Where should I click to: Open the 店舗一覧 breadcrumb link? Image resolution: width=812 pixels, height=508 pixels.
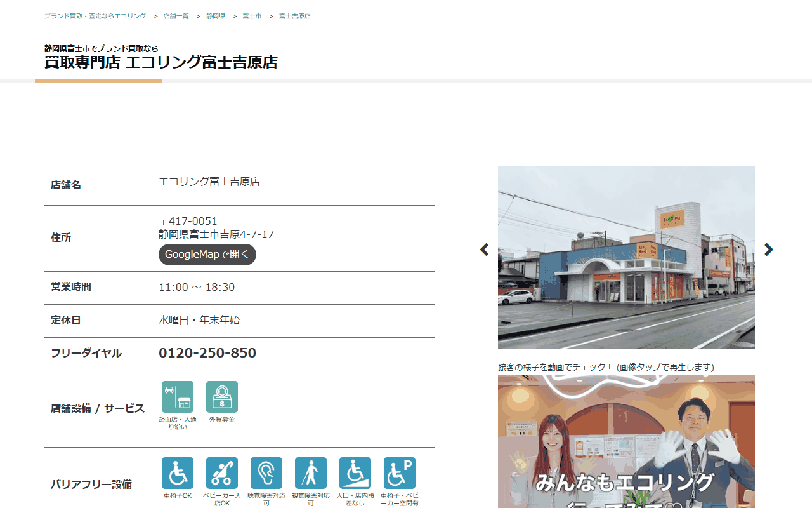[176, 16]
